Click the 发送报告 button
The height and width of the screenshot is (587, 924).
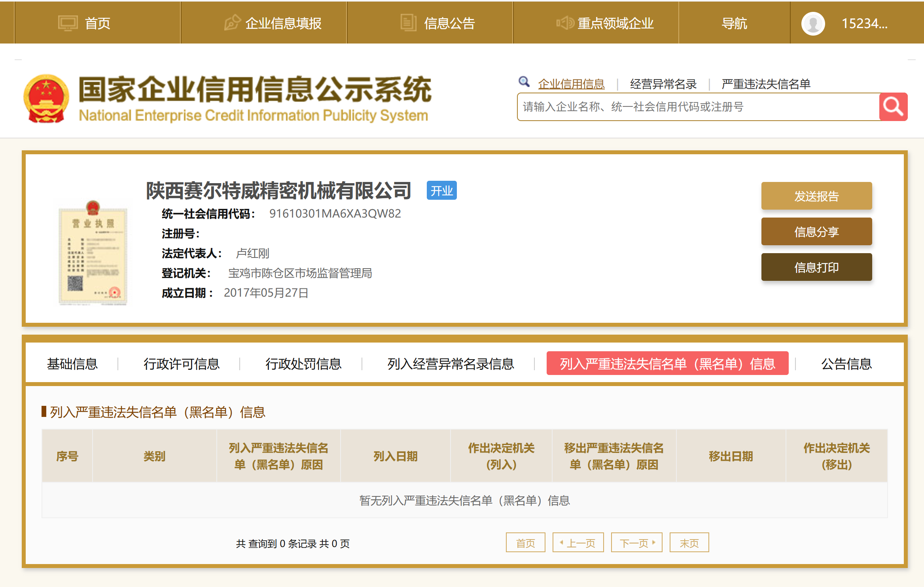click(x=816, y=196)
